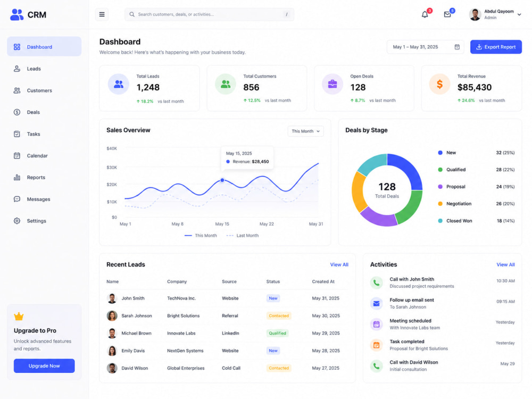Click phone icon for John Smith call

pos(376,282)
